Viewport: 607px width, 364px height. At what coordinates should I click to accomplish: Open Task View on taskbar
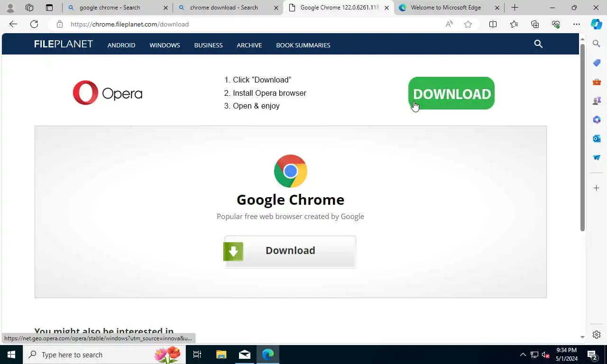click(197, 355)
